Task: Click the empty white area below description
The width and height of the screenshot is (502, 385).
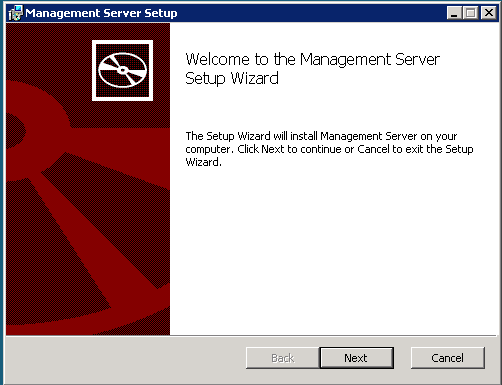Action: point(333,250)
